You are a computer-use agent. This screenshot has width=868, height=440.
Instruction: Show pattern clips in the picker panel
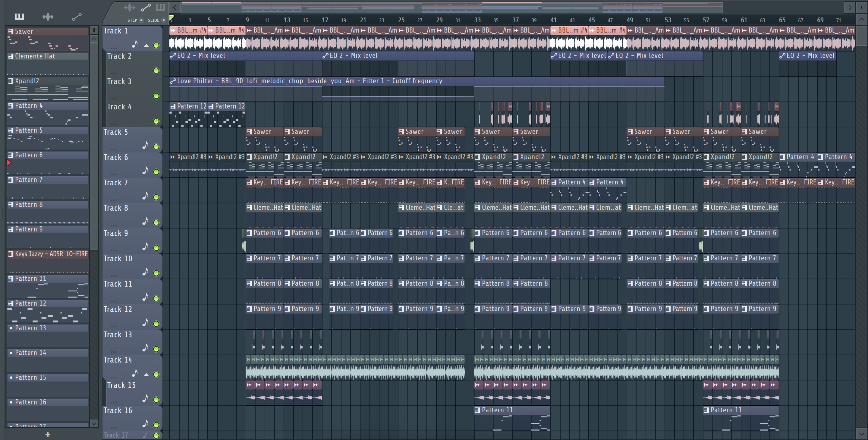[19, 17]
